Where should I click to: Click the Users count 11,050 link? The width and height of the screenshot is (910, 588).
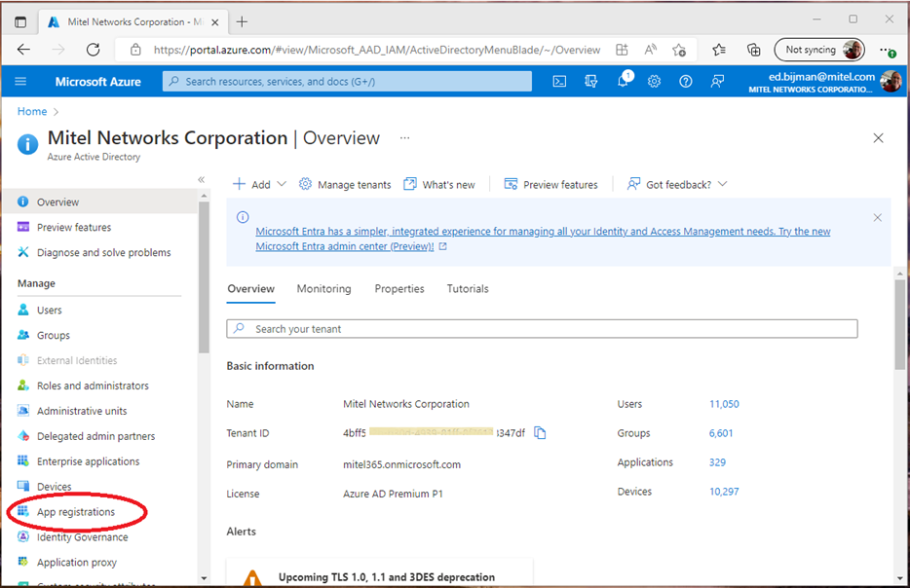pyautogui.click(x=724, y=404)
